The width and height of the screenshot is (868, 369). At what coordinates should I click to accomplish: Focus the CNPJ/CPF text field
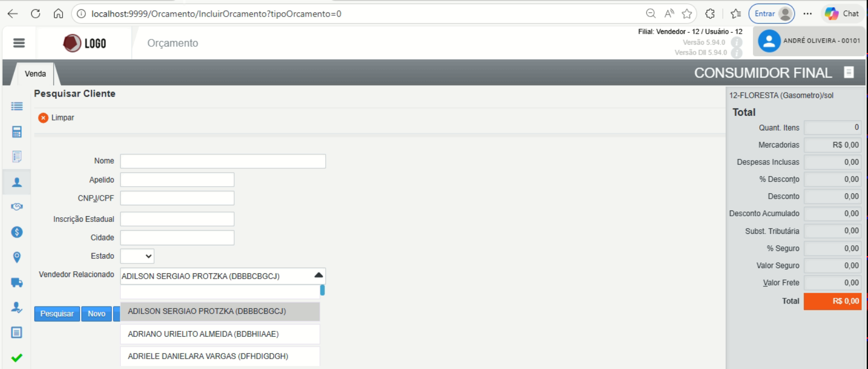(177, 198)
